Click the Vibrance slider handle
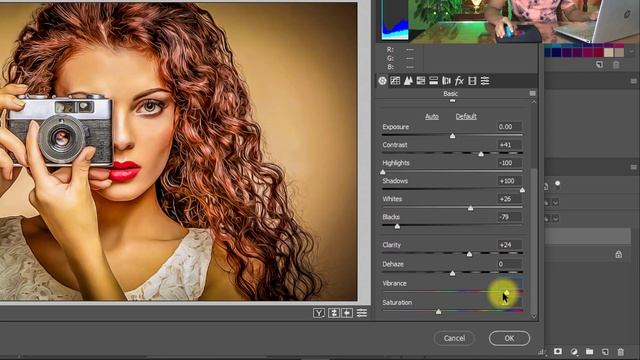The width and height of the screenshot is (640, 360). [506, 292]
